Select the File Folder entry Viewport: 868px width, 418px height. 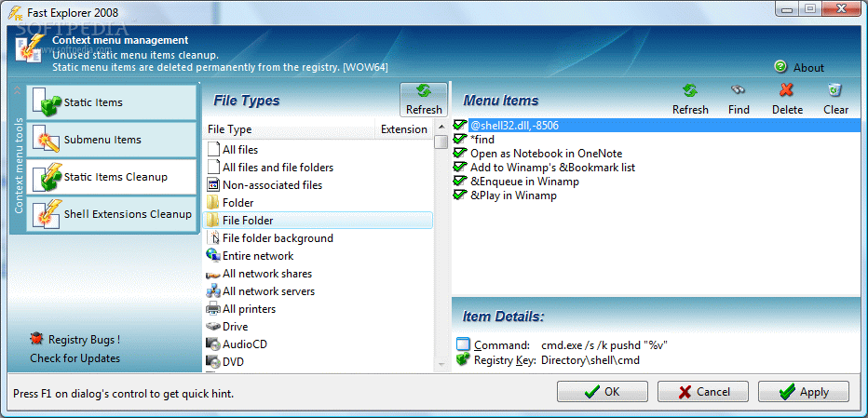coord(318,221)
